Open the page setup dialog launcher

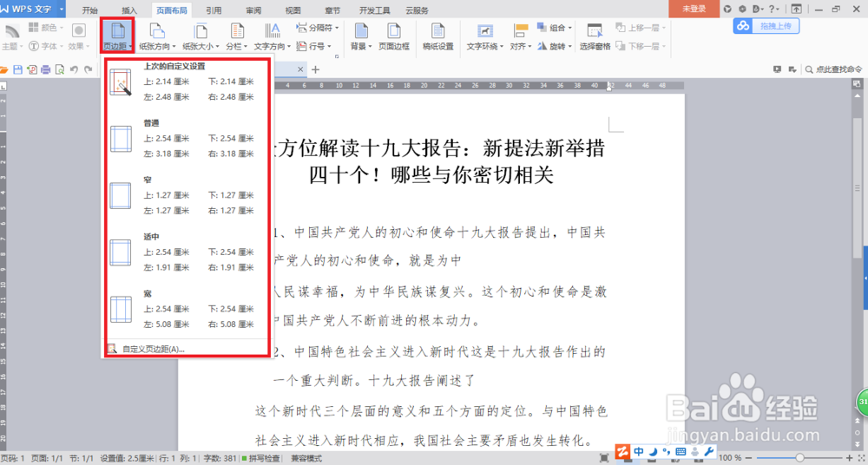click(x=337, y=56)
